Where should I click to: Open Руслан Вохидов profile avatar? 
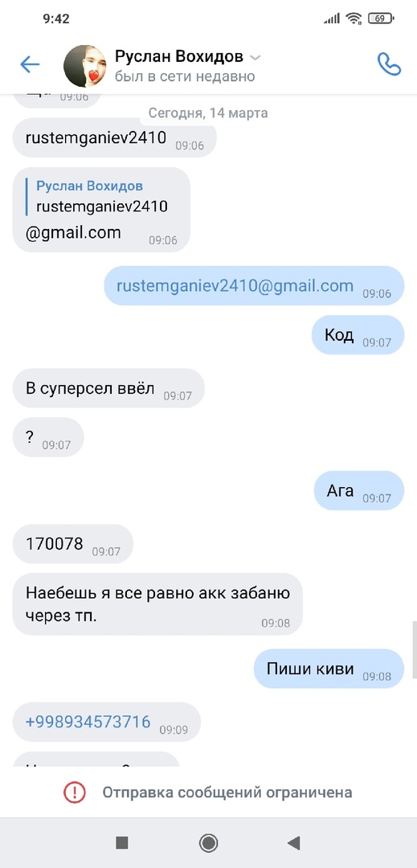[x=85, y=66]
